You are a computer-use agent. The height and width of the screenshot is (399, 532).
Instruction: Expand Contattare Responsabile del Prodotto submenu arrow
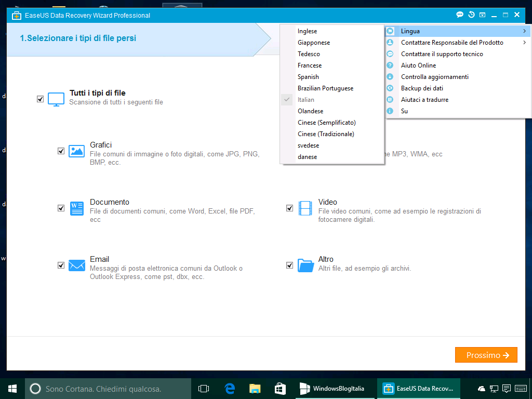[x=525, y=43]
